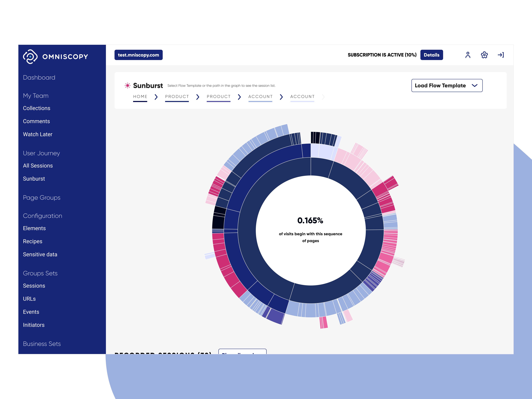
Task: Open Sunburst in sidebar navigation
Action: pyautogui.click(x=34, y=179)
